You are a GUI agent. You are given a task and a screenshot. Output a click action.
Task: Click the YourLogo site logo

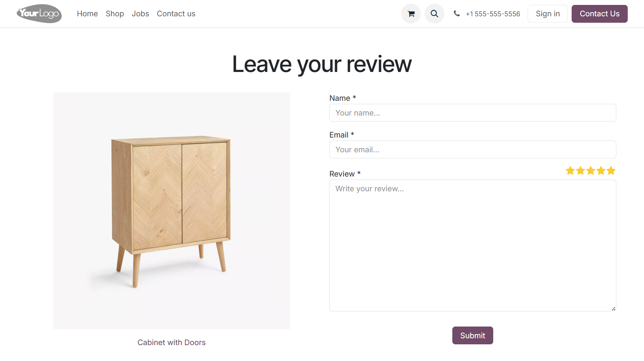click(39, 14)
